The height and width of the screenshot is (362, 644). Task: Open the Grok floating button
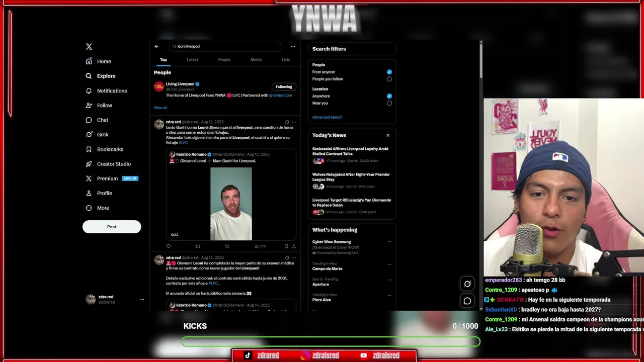(467, 284)
